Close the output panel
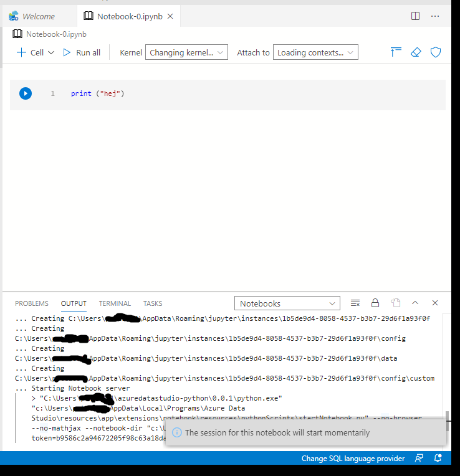Viewport: 460px width, 476px height. (x=435, y=303)
